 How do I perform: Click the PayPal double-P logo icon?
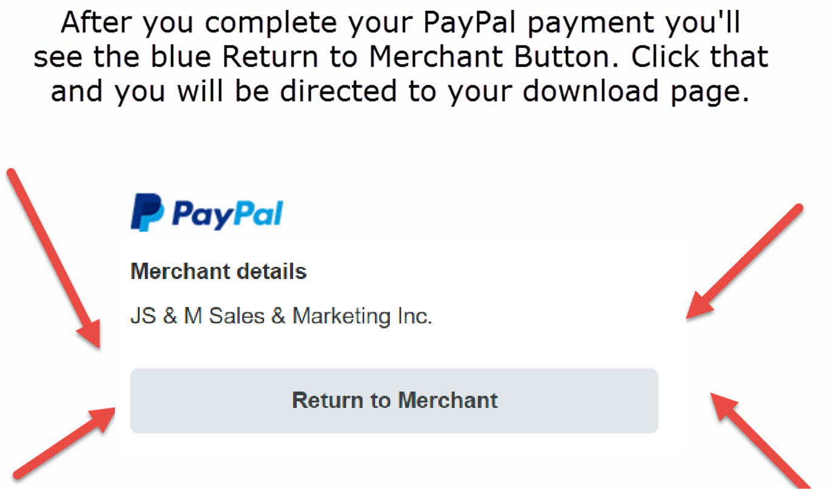point(147,212)
